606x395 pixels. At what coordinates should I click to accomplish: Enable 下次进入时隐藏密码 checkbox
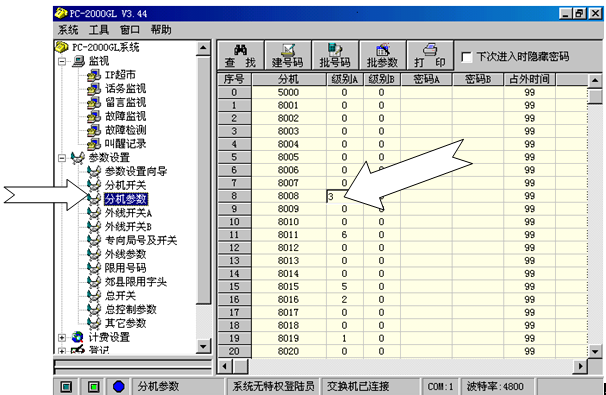[466, 57]
